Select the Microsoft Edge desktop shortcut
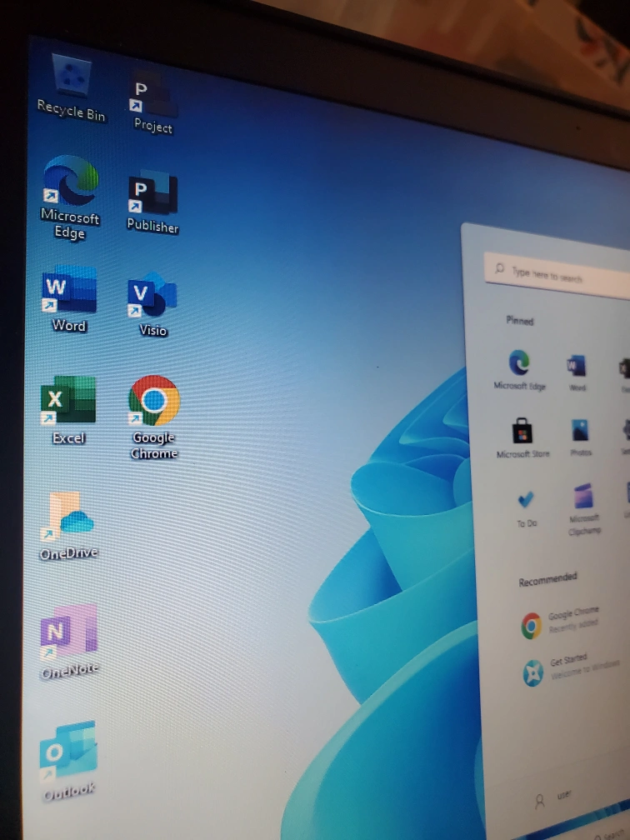This screenshot has height=840, width=630. click(x=70, y=197)
